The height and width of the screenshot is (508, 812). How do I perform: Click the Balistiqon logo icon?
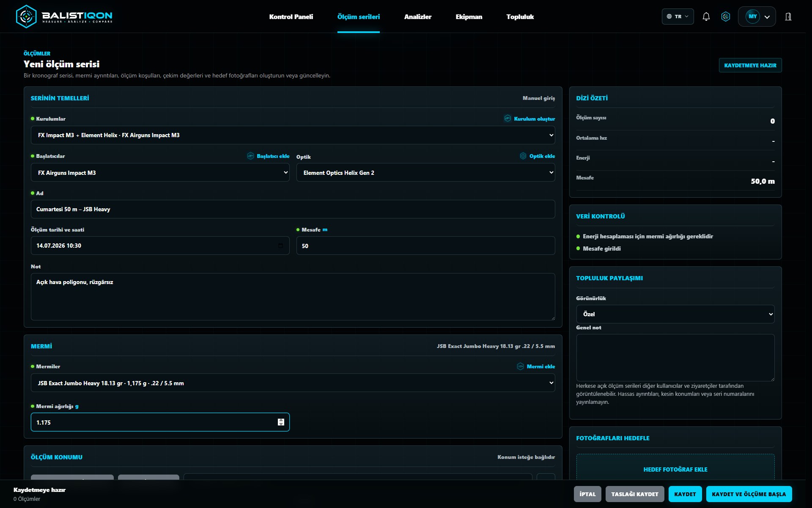point(26,17)
